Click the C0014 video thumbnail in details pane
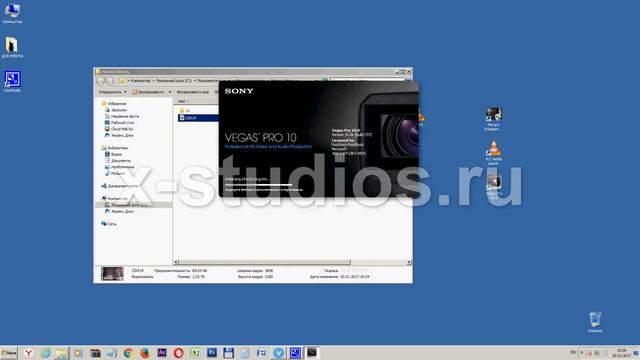 point(112,273)
